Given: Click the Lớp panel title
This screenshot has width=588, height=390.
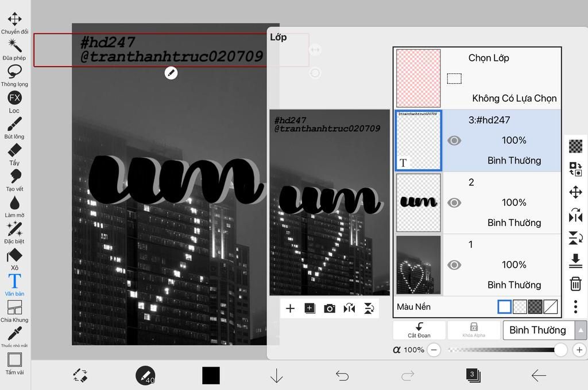Looking at the screenshot, I should coord(278,37).
